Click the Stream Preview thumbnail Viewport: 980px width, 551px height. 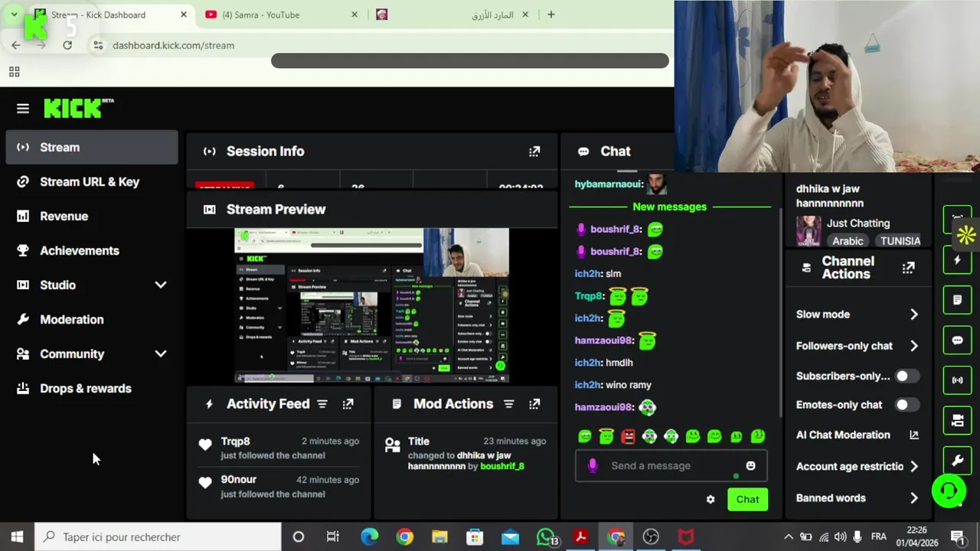click(371, 305)
